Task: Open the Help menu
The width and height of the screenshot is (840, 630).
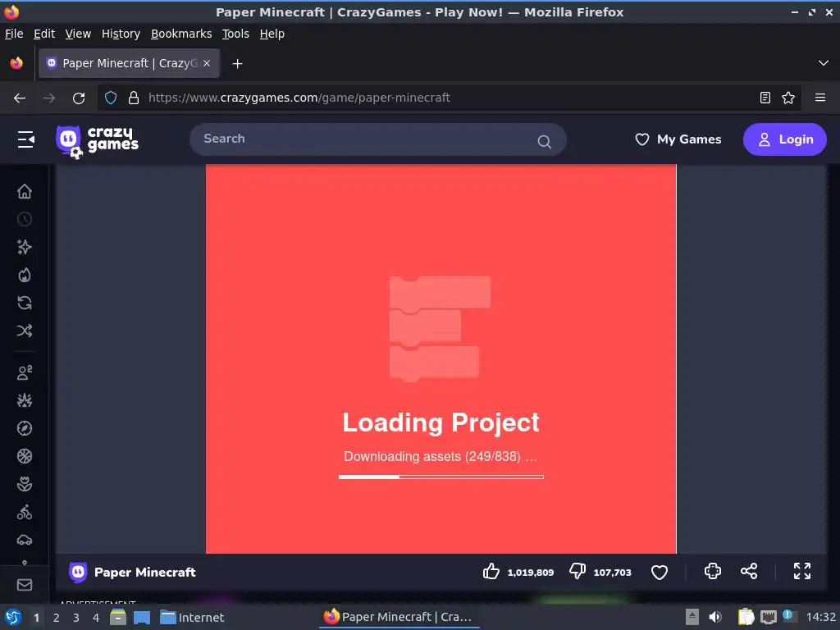Action: coord(272,34)
